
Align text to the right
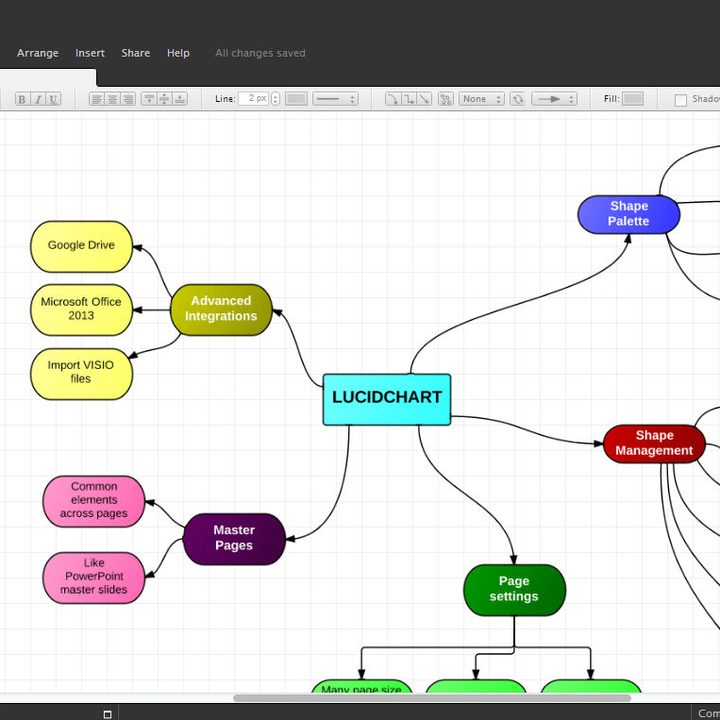point(128,99)
